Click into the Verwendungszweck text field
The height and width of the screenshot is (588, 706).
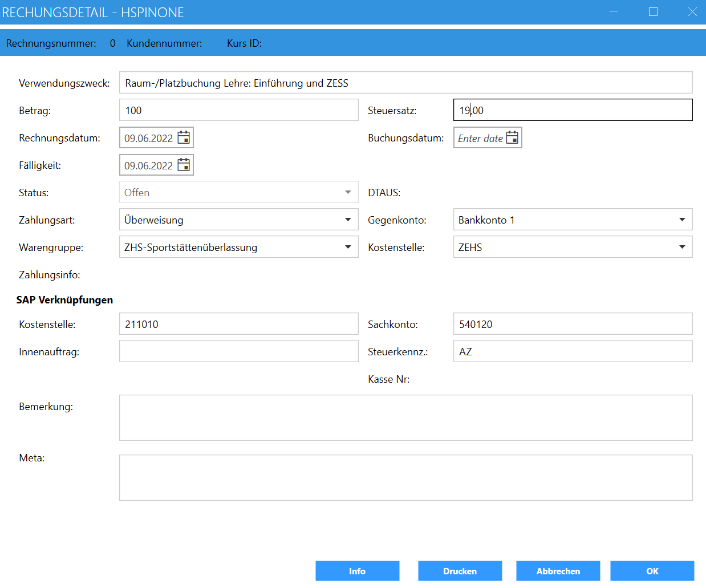tap(405, 83)
